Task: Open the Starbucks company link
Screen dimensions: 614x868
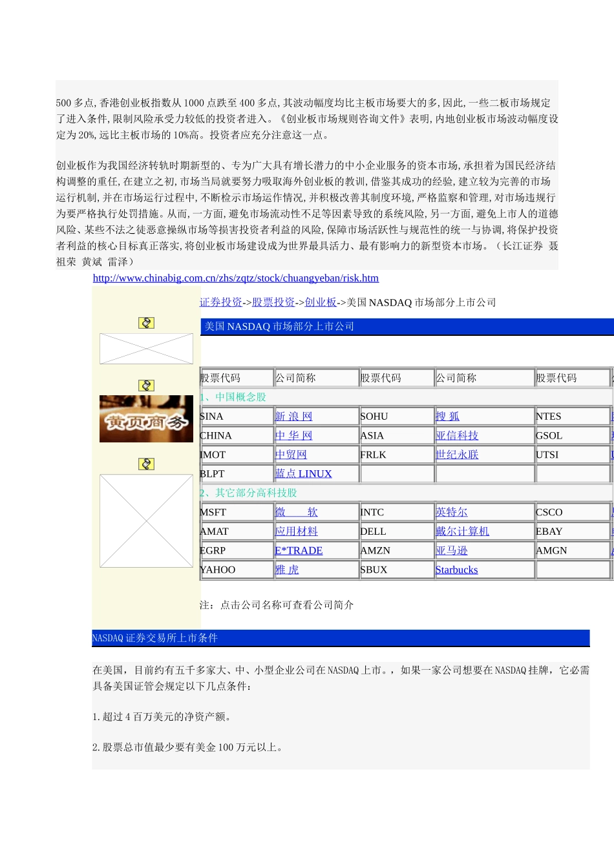Action: coord(457,570)
